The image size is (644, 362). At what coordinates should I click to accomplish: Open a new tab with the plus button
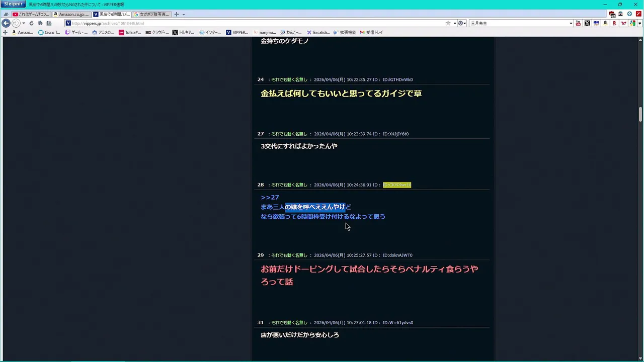[x=176, y=14]
